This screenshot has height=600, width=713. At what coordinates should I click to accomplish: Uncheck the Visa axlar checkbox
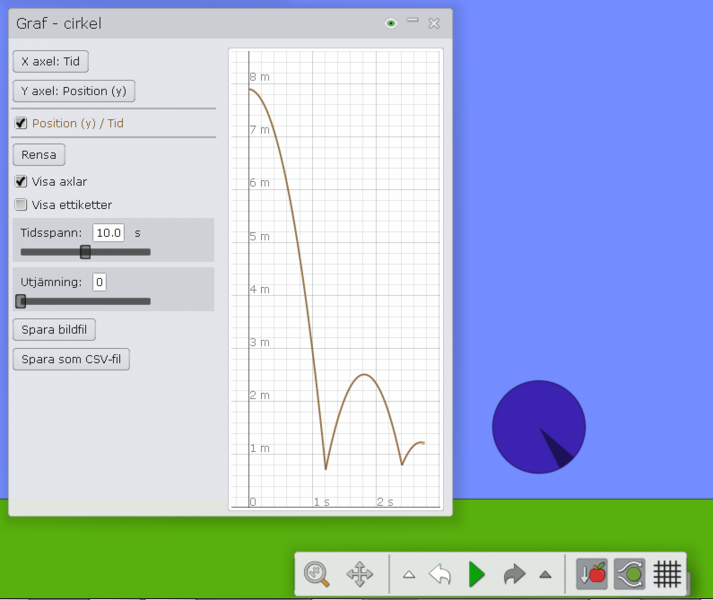[21, 182]
